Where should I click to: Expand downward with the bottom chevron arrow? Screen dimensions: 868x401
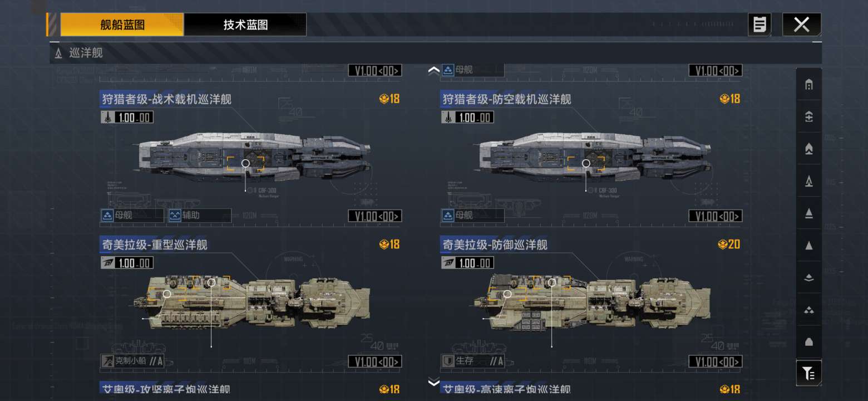434,382
